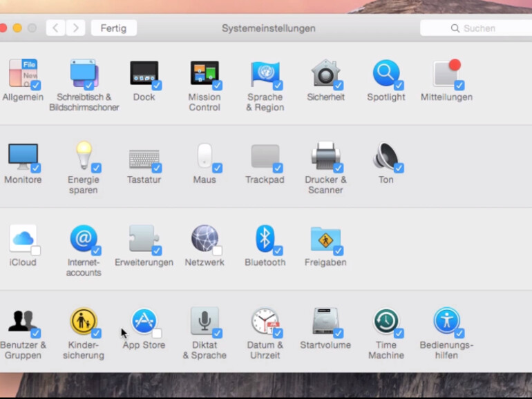Image resolution: width=532 pixels, height=399 pixels.
Task: Open the Mission Control icon
Action: tap(205, 73)
